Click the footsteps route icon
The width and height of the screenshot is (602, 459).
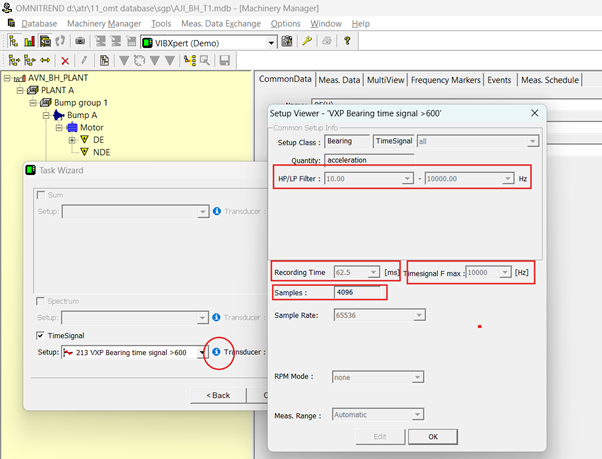pos(60,41)
